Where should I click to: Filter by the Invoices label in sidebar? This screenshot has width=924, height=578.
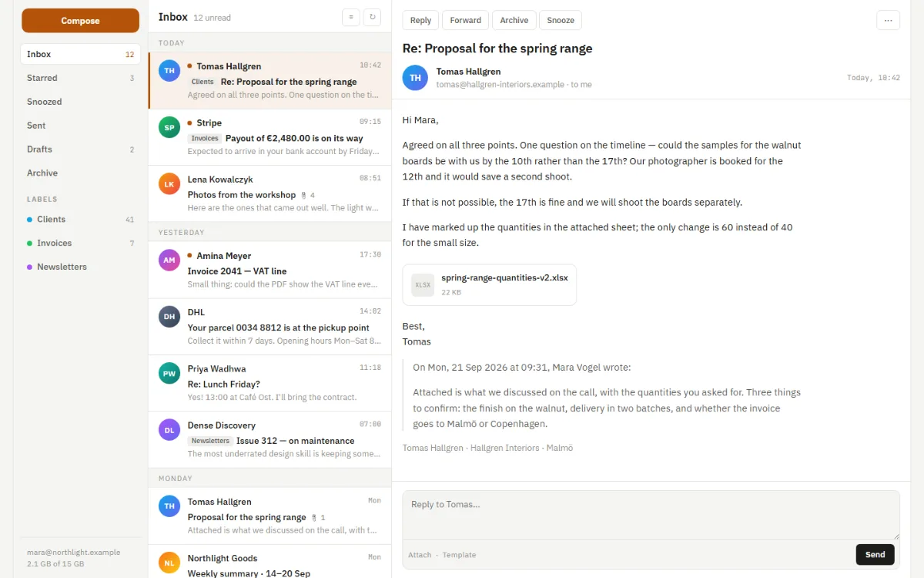[80, 244]
